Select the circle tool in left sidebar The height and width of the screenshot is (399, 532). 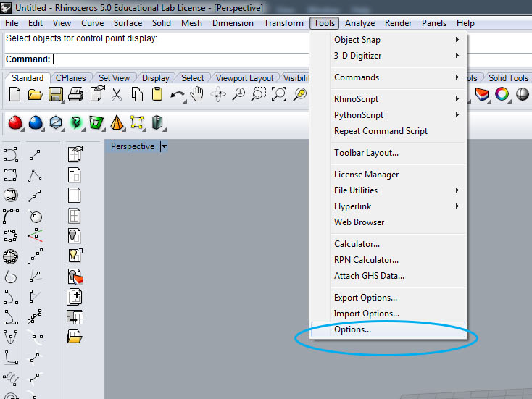(35, 216)
